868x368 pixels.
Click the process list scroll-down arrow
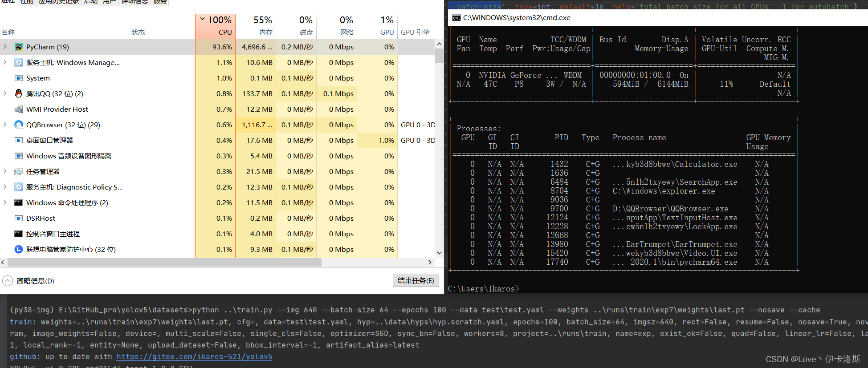coord(439,253)
